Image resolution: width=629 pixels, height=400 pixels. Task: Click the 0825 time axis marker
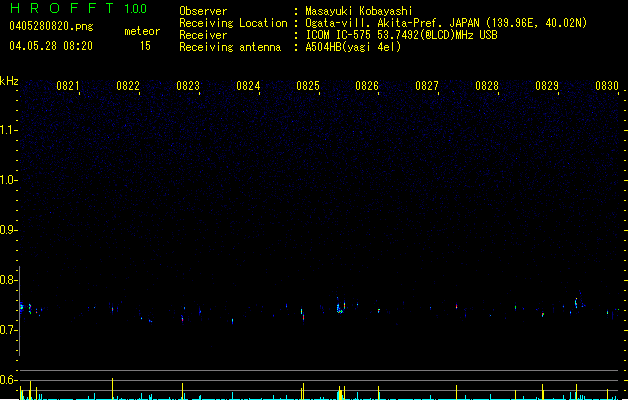[x=308, y=85]
